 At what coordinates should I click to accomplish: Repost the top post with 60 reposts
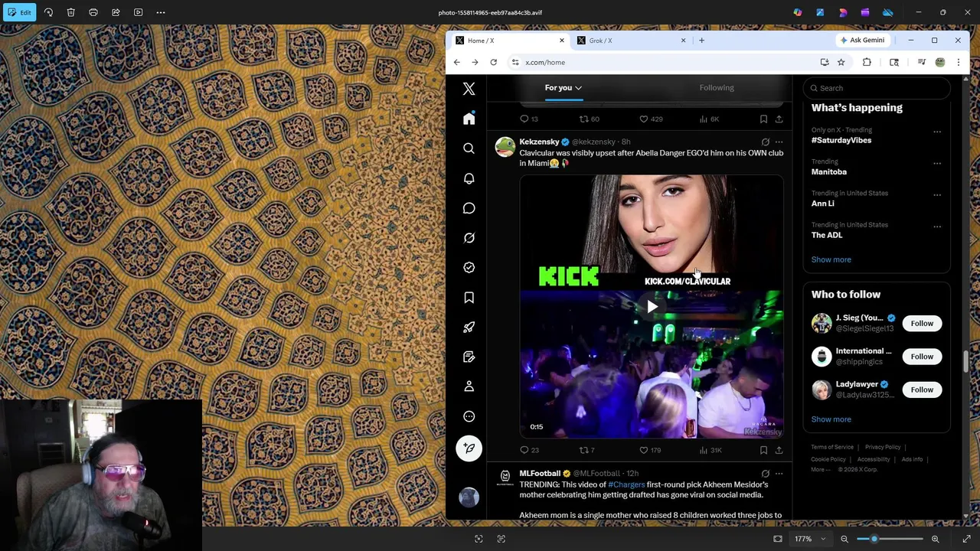tap(589, 119)
